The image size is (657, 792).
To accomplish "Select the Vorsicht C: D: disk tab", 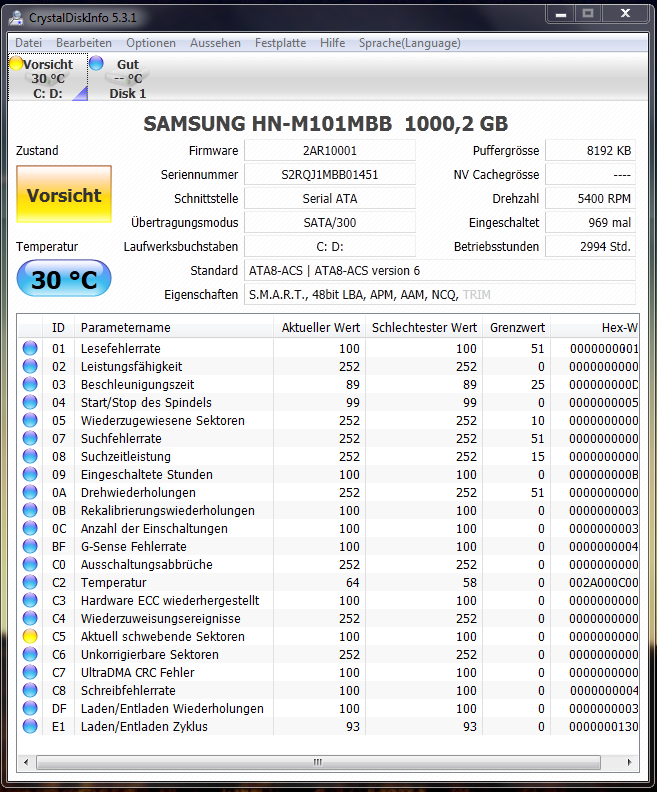I will click(48, 78).
